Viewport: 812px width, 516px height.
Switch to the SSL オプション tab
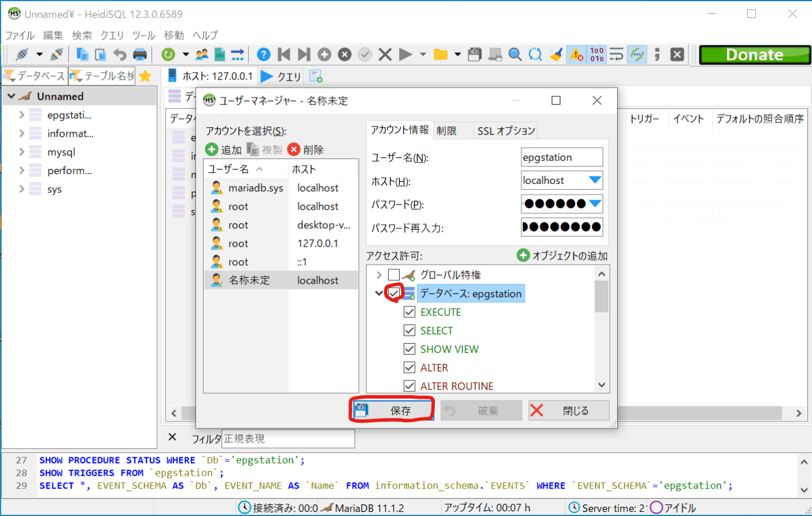506,131
